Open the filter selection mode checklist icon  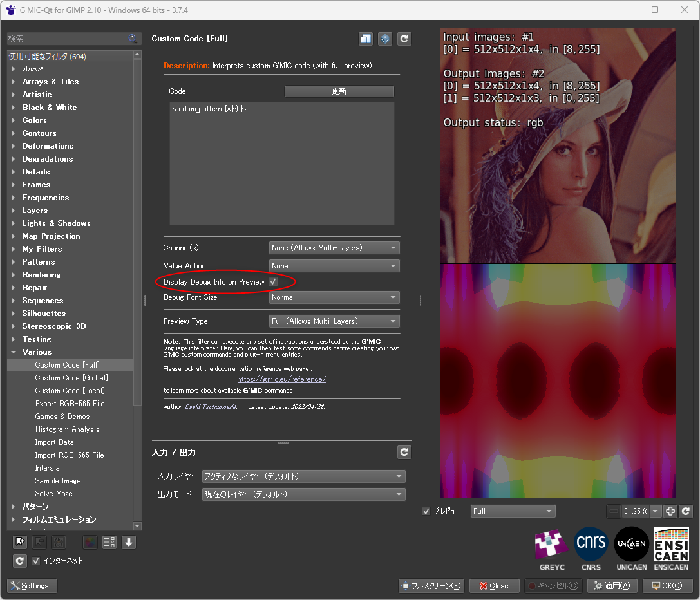[109, 542]
